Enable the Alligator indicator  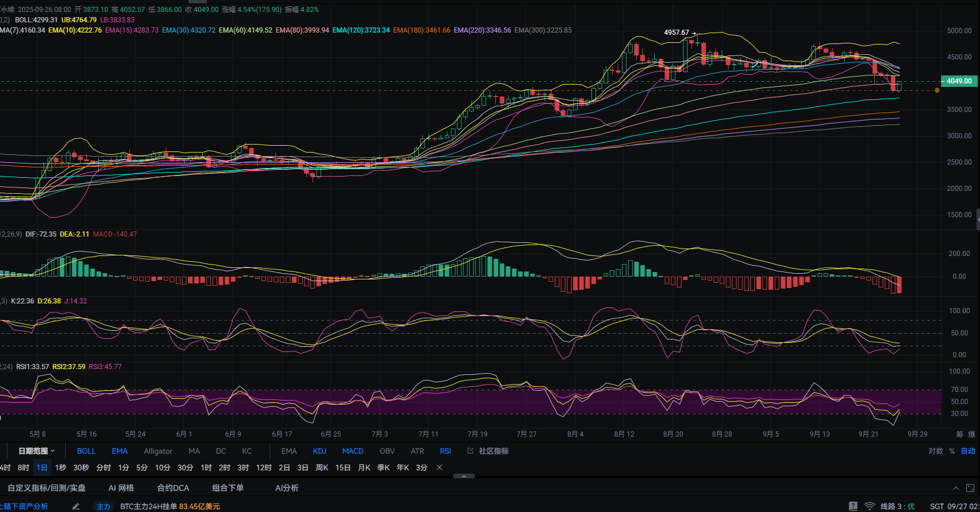pyautogui.click(x=158, y=451)
